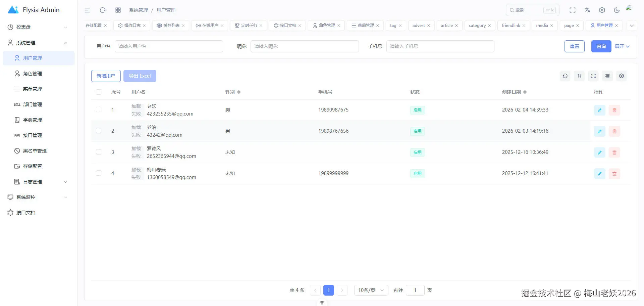
Task: Check the row checkbox for 乔治
Action: [x=99, y=131]
